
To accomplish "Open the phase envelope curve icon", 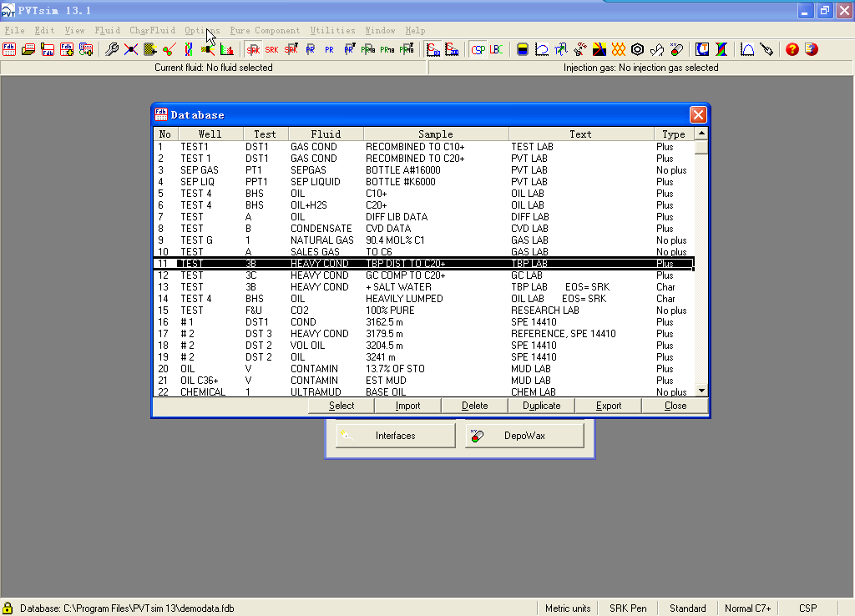I will pyautogui.click(x=541, y=49).
